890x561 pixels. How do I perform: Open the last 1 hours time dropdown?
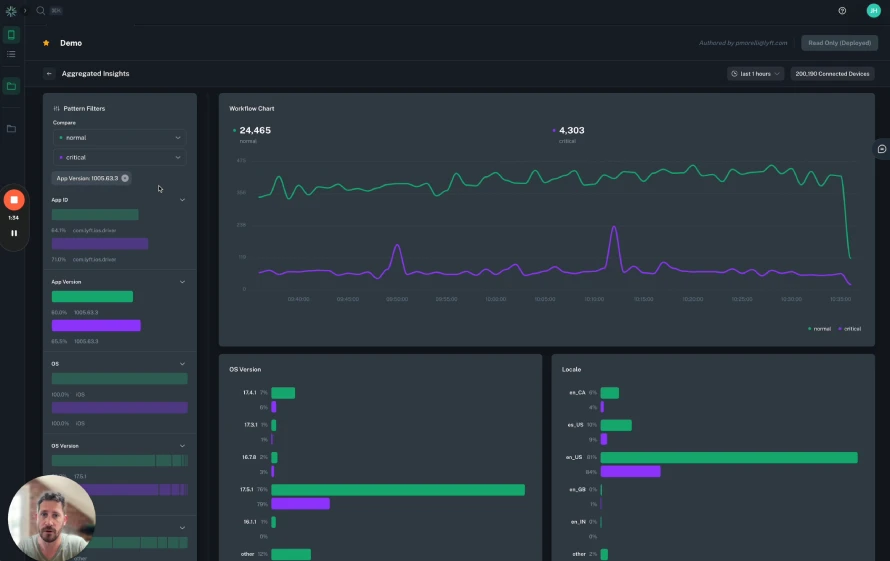pos(755,74)
